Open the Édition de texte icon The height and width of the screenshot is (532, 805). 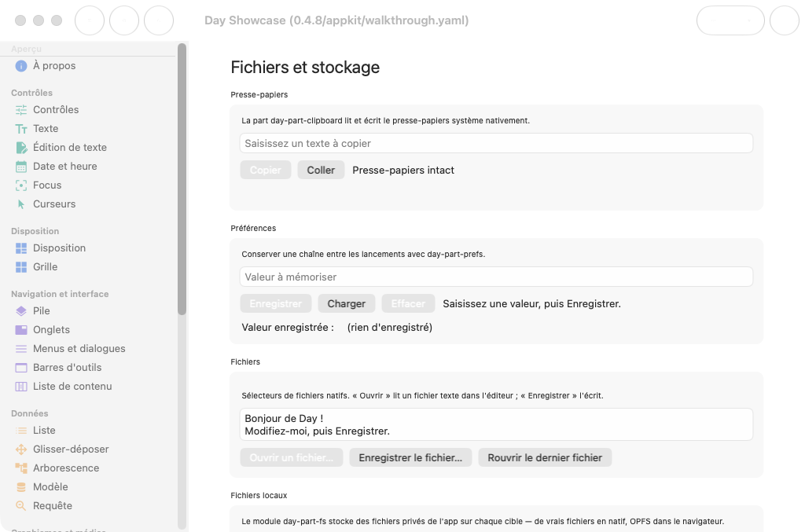pyautogui.click(x=21, y=148)
